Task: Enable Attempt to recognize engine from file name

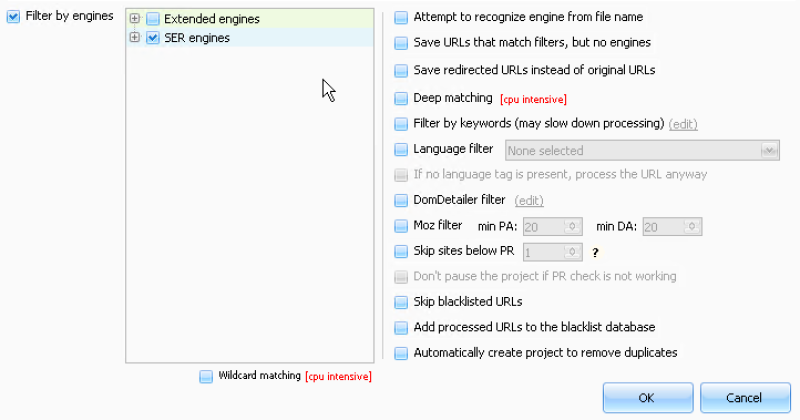Action: [x=401, y=17]
